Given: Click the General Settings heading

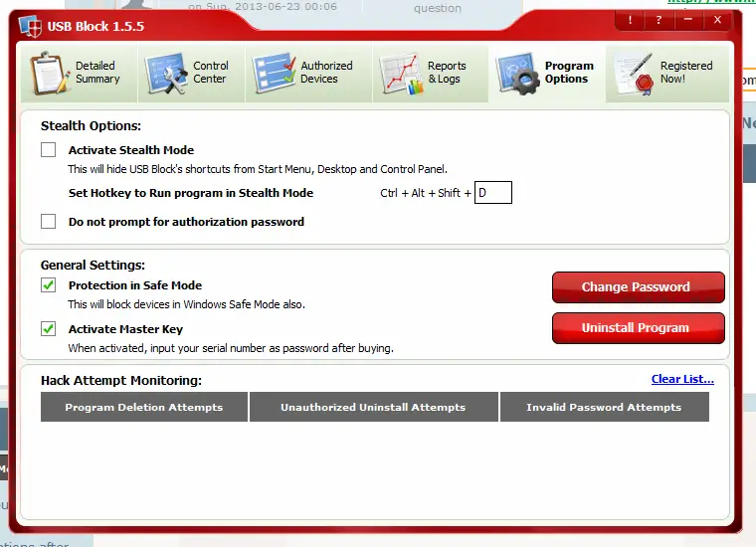Looking at the screenshot, I should click(93, 266).
